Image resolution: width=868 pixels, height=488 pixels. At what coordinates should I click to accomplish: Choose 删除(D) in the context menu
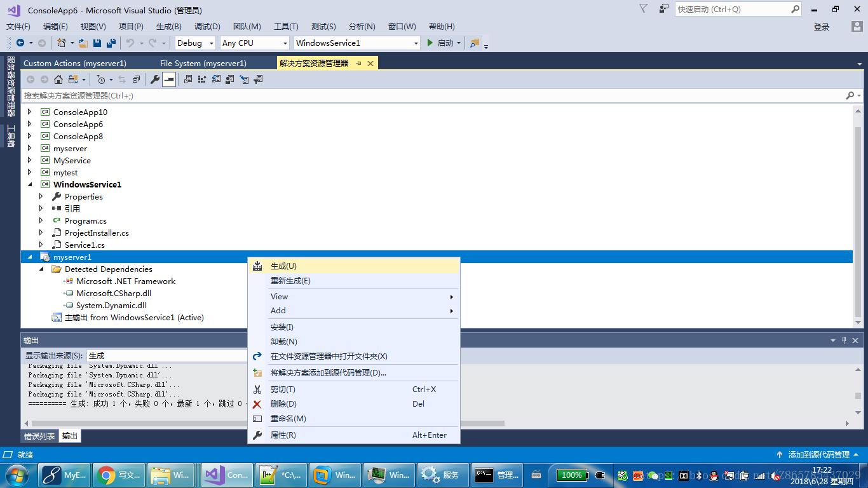[353, 403]
